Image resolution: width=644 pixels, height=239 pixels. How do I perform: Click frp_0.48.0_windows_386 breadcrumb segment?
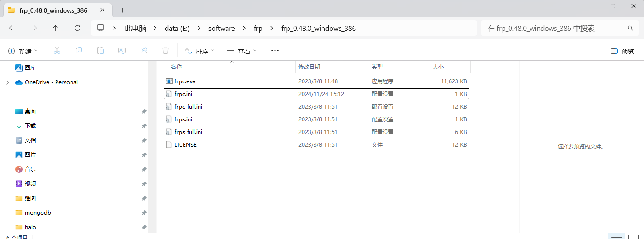318,28
